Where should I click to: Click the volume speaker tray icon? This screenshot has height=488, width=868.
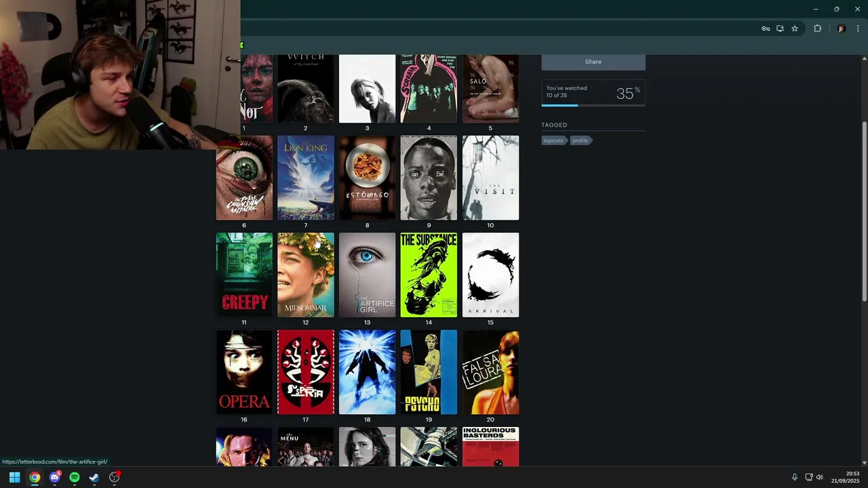(x=819, y=477)
